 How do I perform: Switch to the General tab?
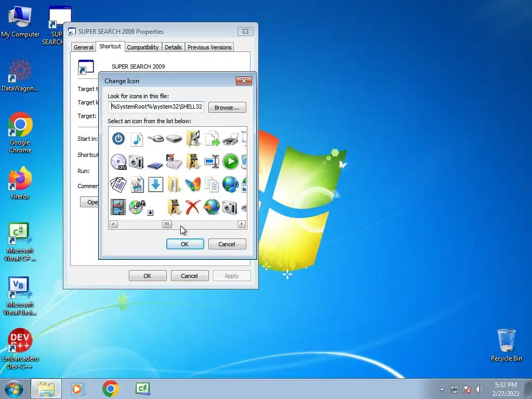coord(84,47)
